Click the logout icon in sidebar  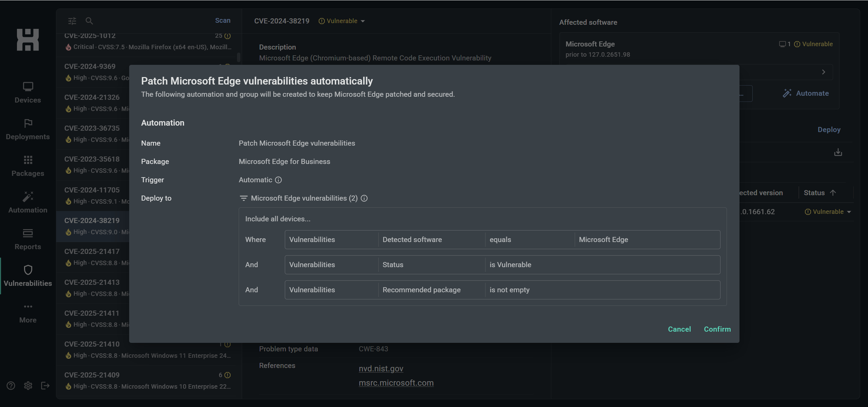45,386
